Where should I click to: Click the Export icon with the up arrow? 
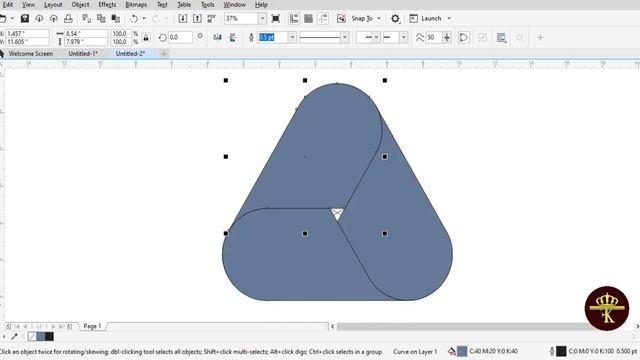[x=197, y=18]
